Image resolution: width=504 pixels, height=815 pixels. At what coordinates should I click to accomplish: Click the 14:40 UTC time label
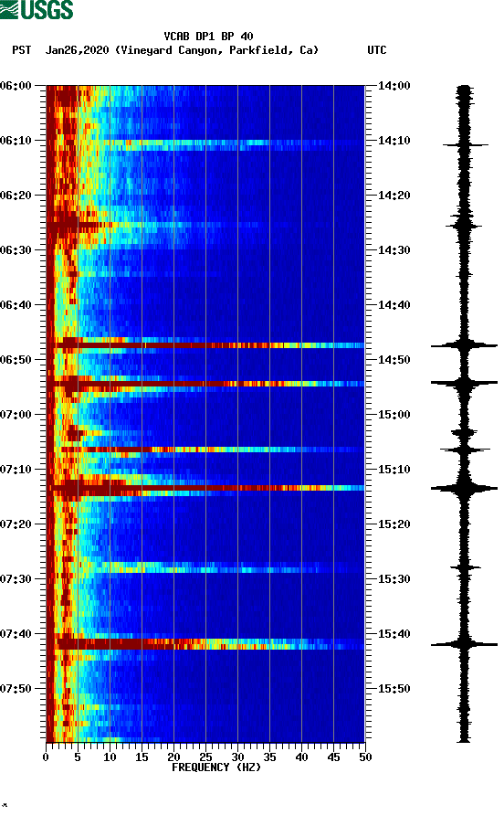click(x=394, y=305)
